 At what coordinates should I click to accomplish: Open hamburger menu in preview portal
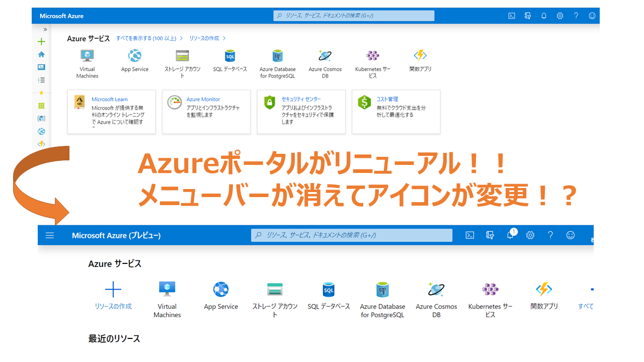click(x=49, y=235)
